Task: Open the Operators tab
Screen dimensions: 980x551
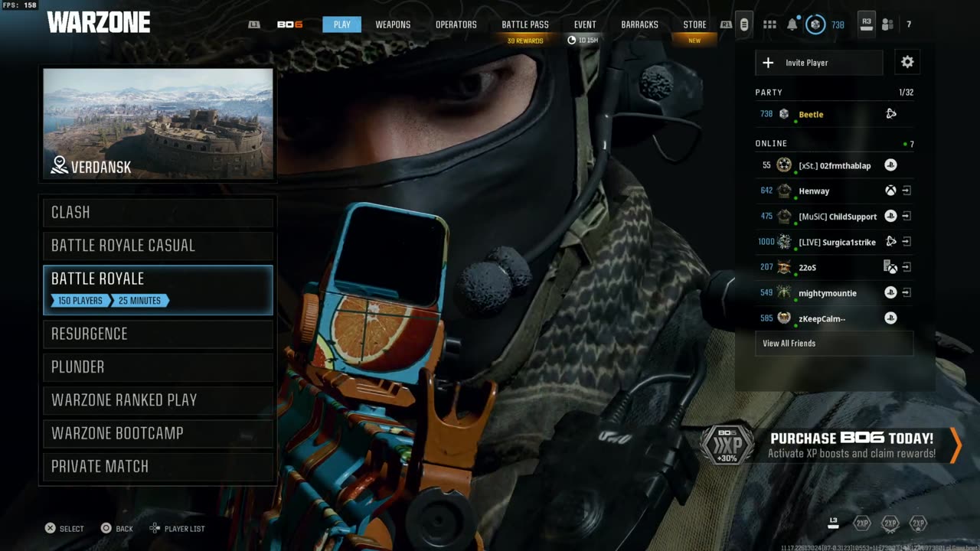Action: 456,24
